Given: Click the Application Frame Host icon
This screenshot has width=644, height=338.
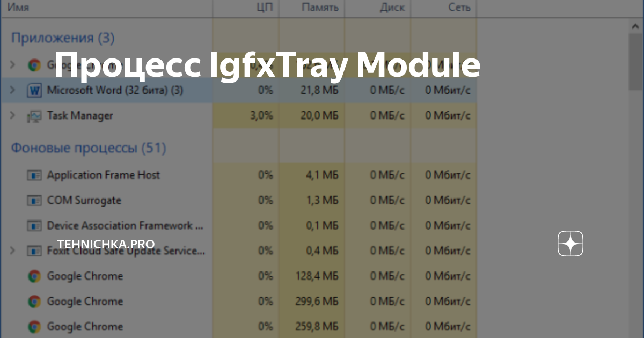Looking at the screenshot, I should 34,175.
